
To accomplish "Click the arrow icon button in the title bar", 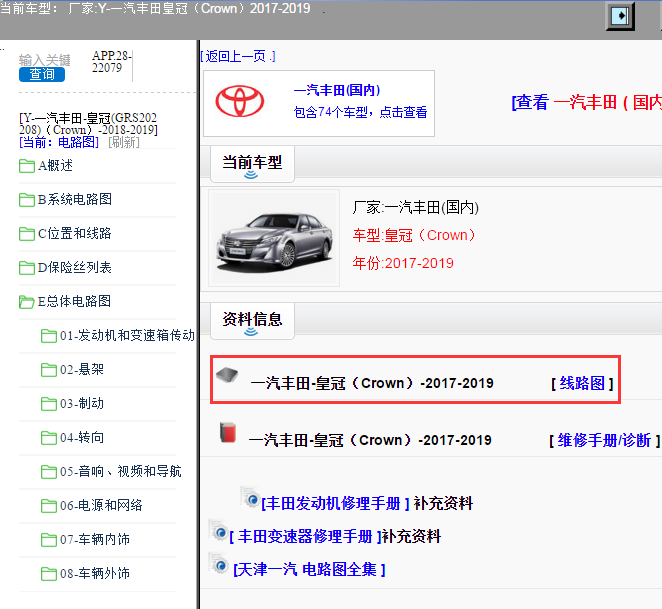I will tap(620, 16).
